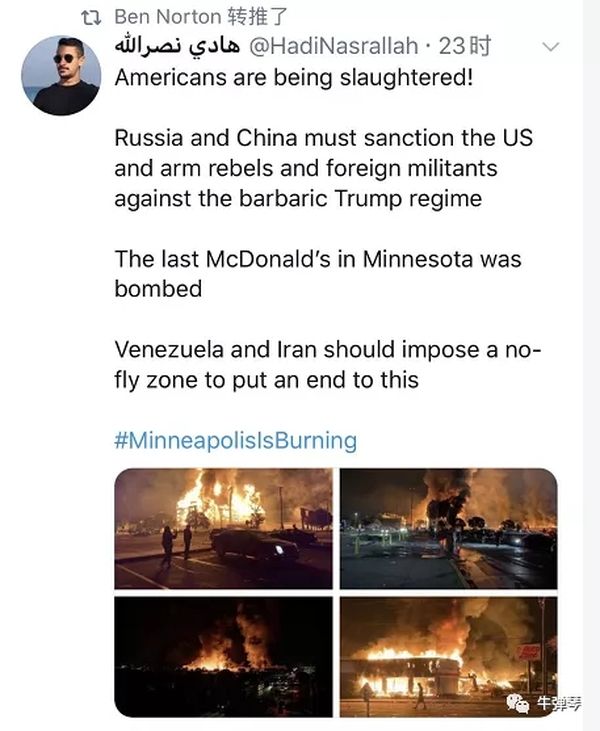Open top-right photo with black smoke
This screenshot has height=731, width=600.
coord(448,528)
